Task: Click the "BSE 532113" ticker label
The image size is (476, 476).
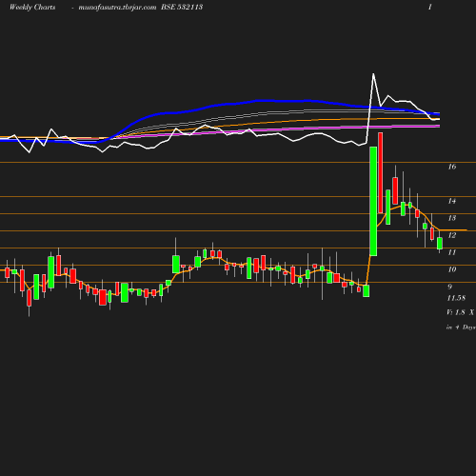Action: [182, 7]
